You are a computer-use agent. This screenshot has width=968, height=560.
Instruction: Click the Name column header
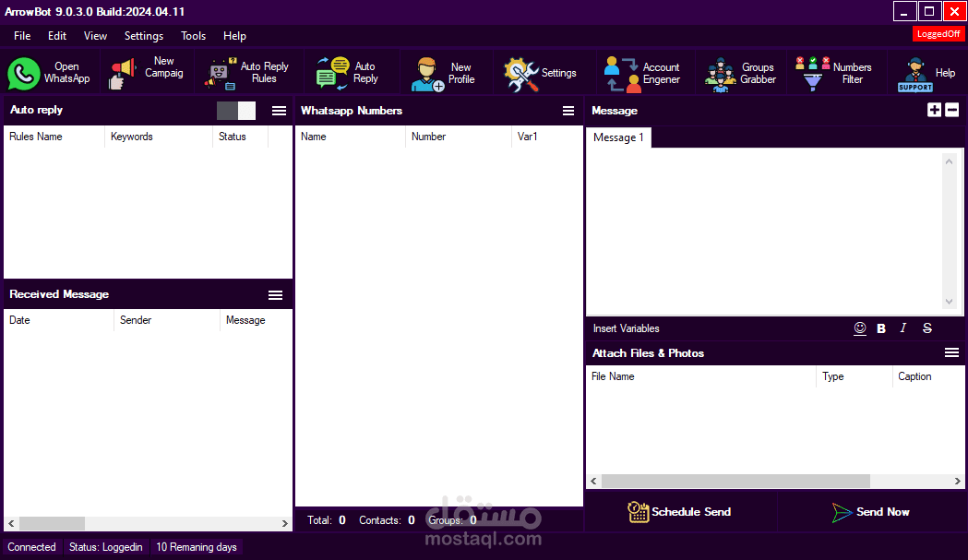pos(350,137)
